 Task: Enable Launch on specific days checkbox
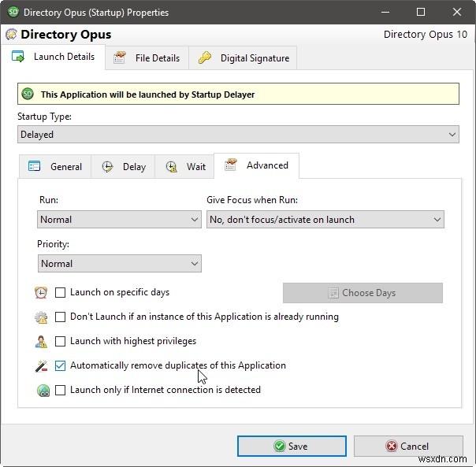60,292
